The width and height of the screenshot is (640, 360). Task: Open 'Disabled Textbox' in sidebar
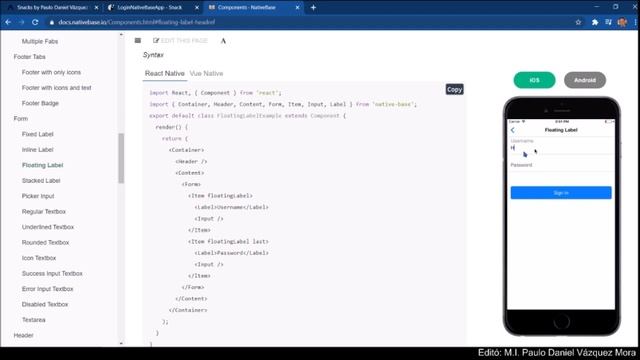(x=45, y=305)
